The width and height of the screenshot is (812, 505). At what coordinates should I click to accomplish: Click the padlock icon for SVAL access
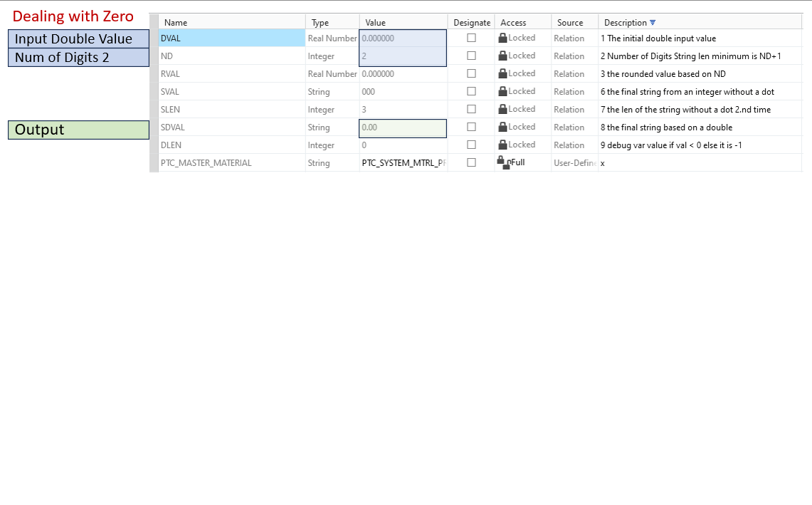(x=502, y=91)
